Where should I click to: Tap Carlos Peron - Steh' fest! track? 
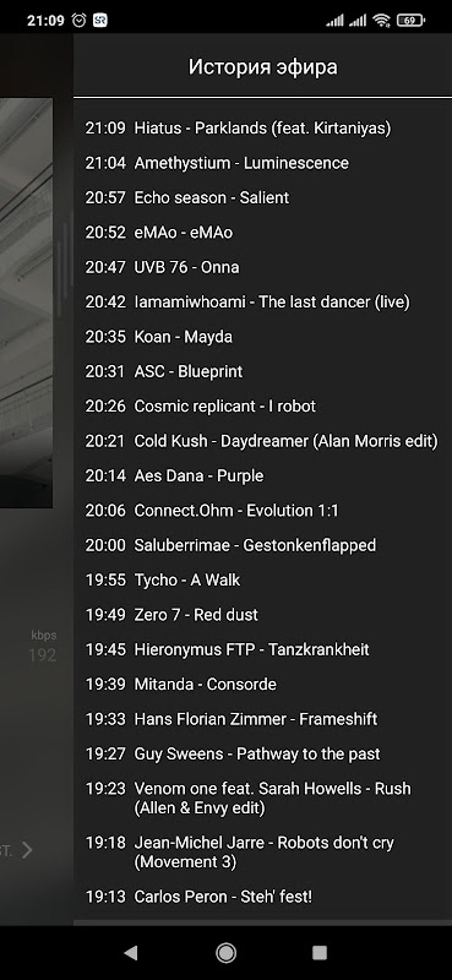pyautogui.click(x=223, y=897)
